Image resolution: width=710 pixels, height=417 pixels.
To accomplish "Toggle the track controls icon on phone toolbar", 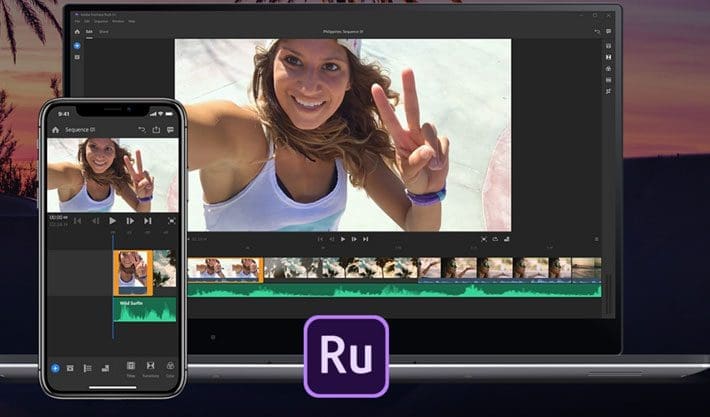I will pyautogui.click(x=87, y=369).
